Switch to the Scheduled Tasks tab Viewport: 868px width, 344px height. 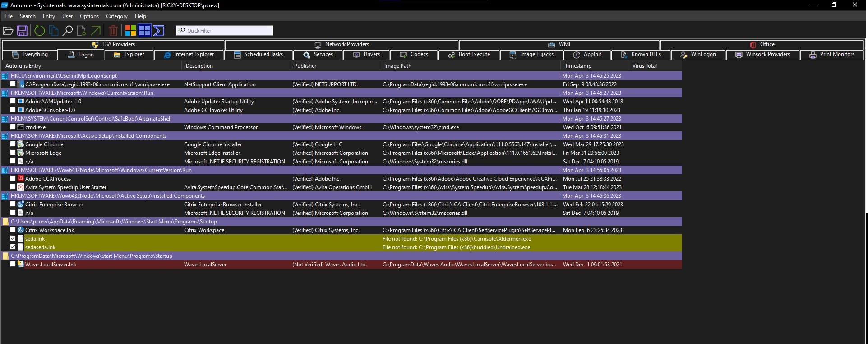[259, 55]
